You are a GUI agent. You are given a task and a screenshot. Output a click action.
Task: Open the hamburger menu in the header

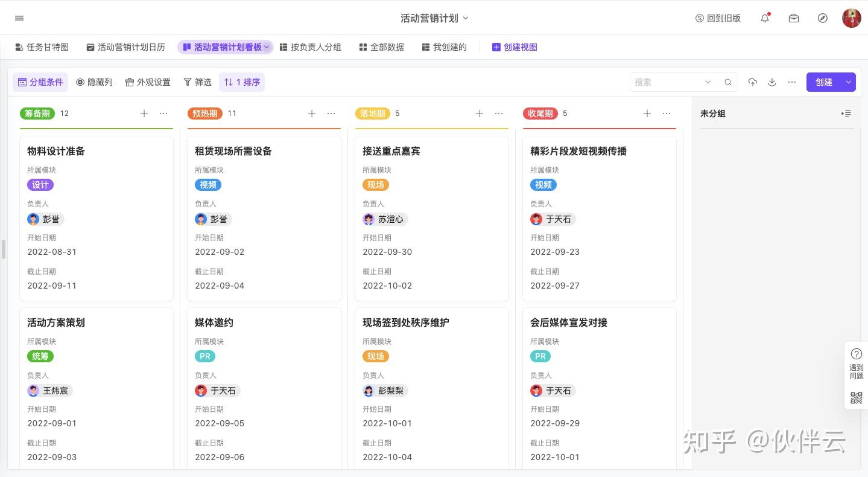19,18
